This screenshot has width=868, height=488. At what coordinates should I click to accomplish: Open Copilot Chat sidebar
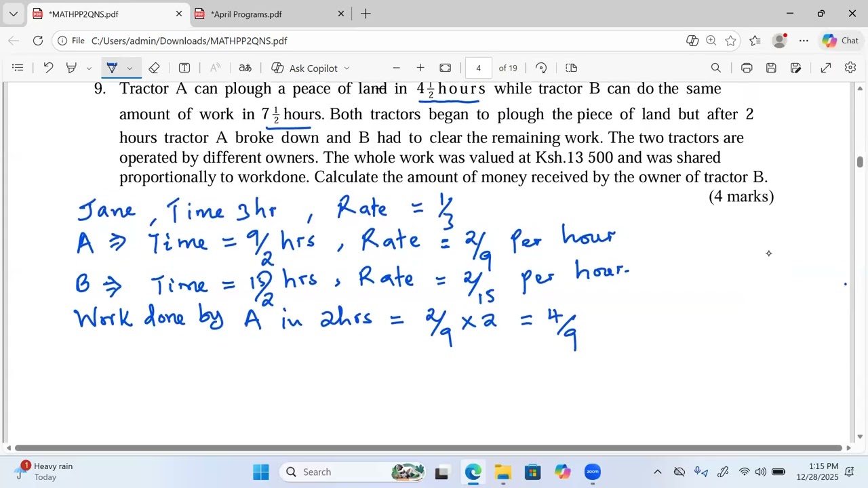840,41
